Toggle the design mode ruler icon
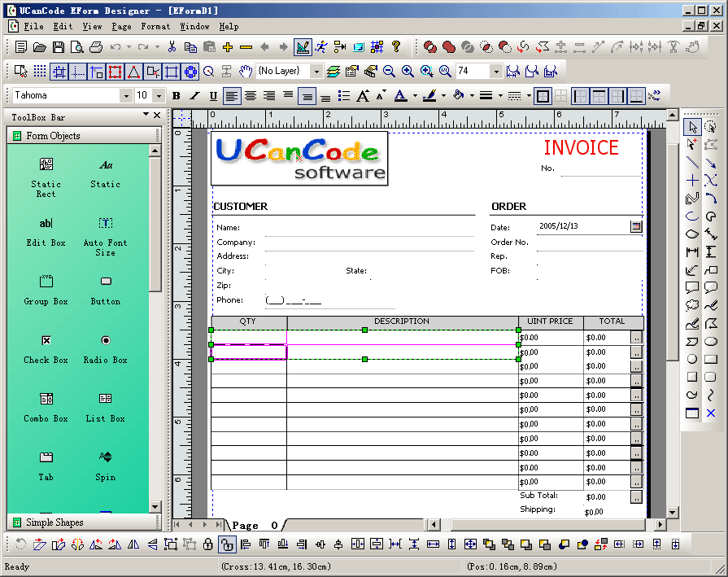 pyautogui.click(x=303, y=47)
